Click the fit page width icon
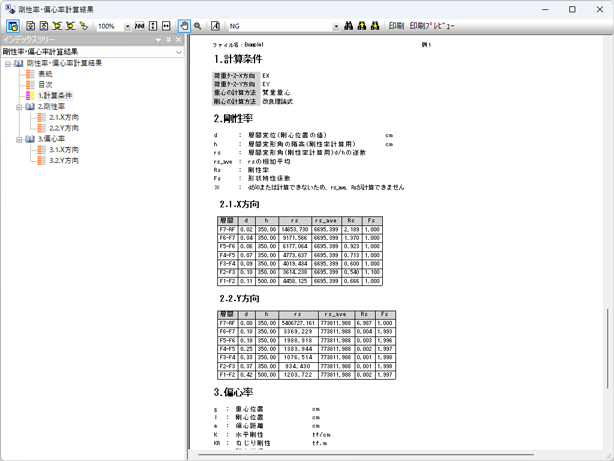This screenshot has width=614, height=461. pos(166,26)
